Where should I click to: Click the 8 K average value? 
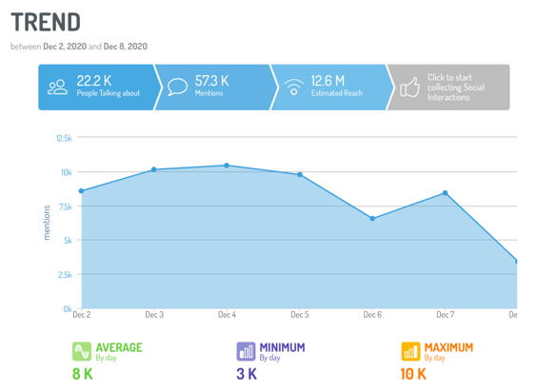(83, 374)
